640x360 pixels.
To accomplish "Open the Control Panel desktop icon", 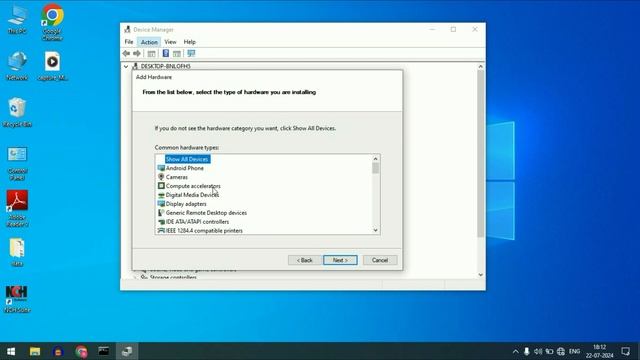I will 17,164.
